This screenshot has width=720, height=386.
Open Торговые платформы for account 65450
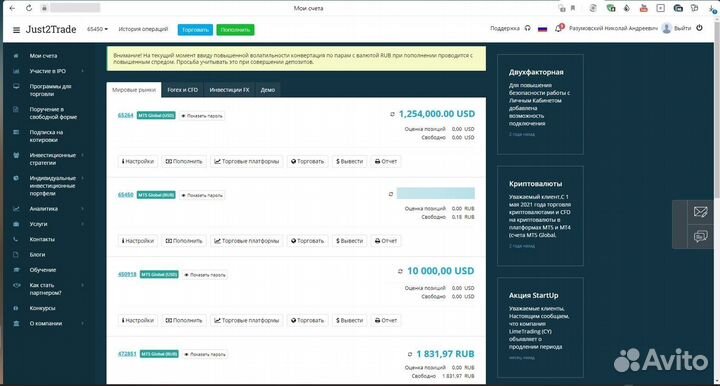click(247, 241)
